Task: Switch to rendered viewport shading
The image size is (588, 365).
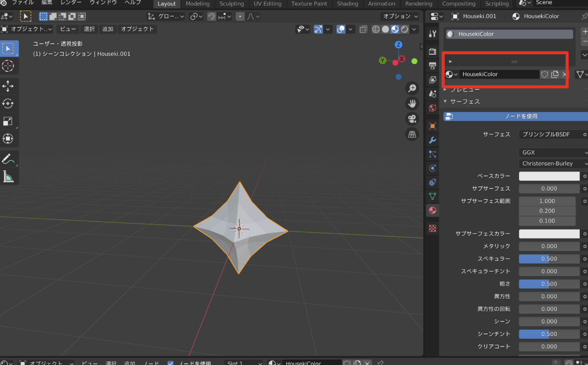Action: (405, 29)
